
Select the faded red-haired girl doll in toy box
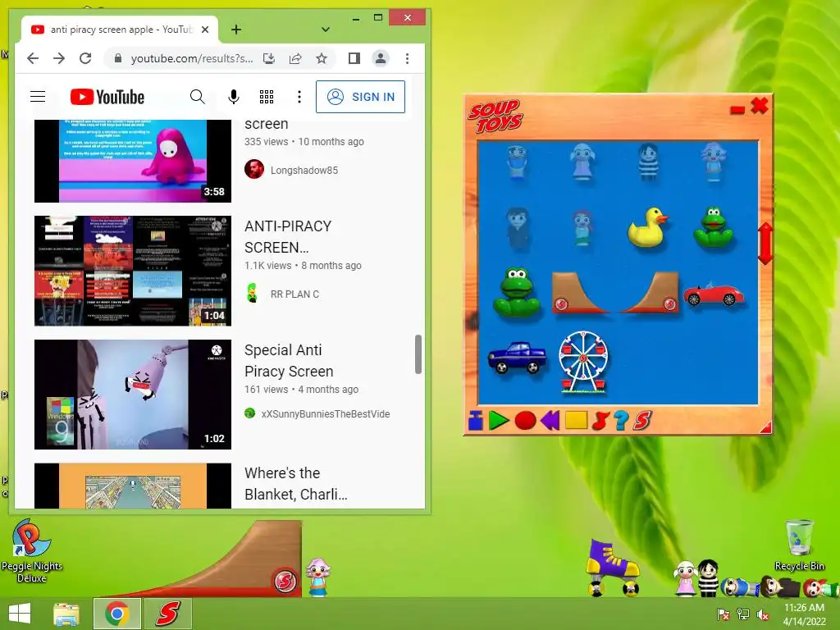(x=582, y=228)
